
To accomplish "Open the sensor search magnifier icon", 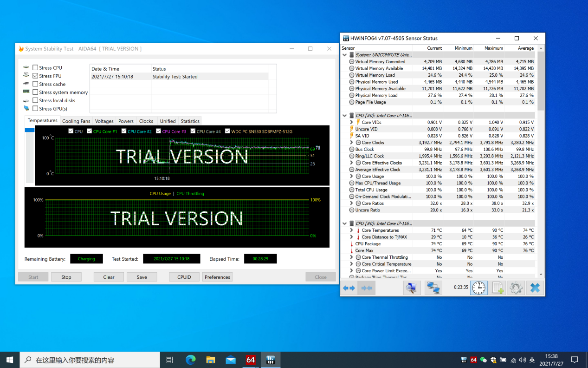I will [411, 288].
